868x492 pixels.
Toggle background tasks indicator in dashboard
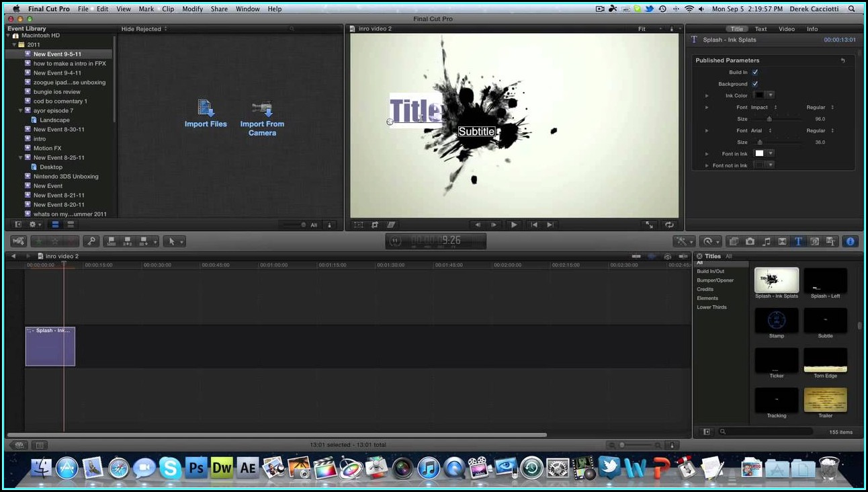coord(396,241)
